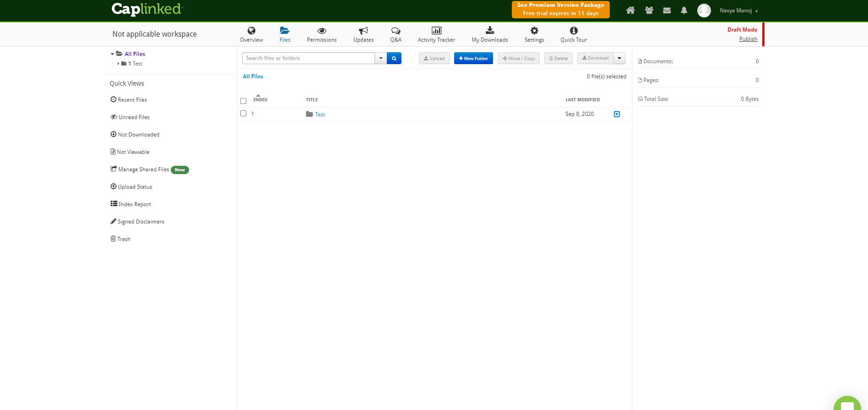868x410 pixels.
Task: Open Signed Disclaimers
Action: [x=137, y=221]
